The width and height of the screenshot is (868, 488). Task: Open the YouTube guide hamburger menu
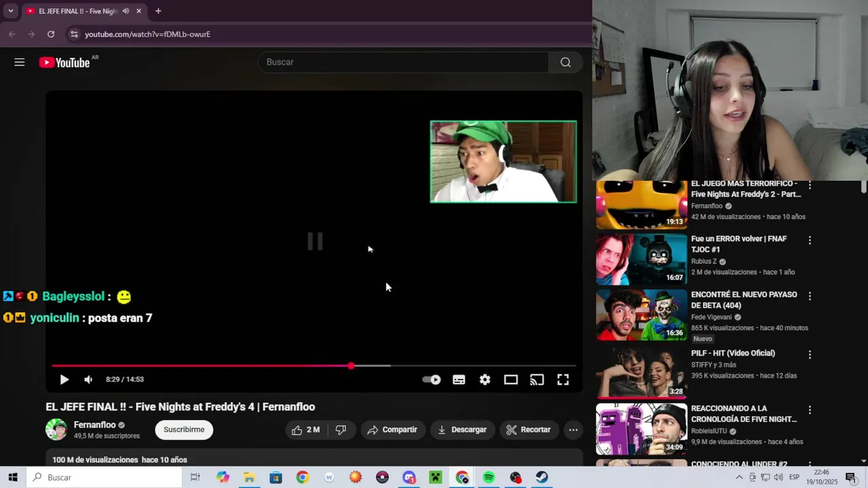pyautogui.click(x=20, y=62)
